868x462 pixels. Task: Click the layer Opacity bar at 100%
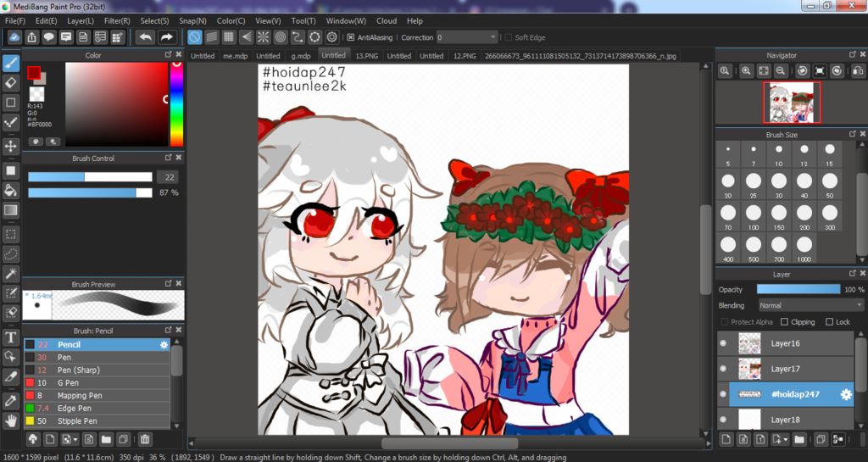point(798,289)
